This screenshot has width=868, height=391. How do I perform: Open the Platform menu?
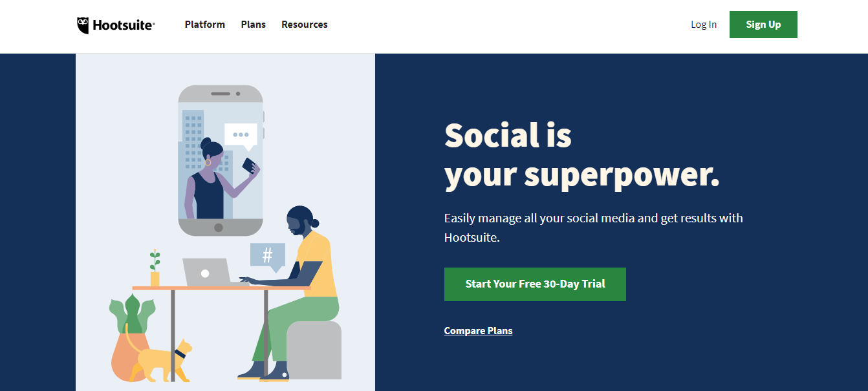[x=204, y=25]
